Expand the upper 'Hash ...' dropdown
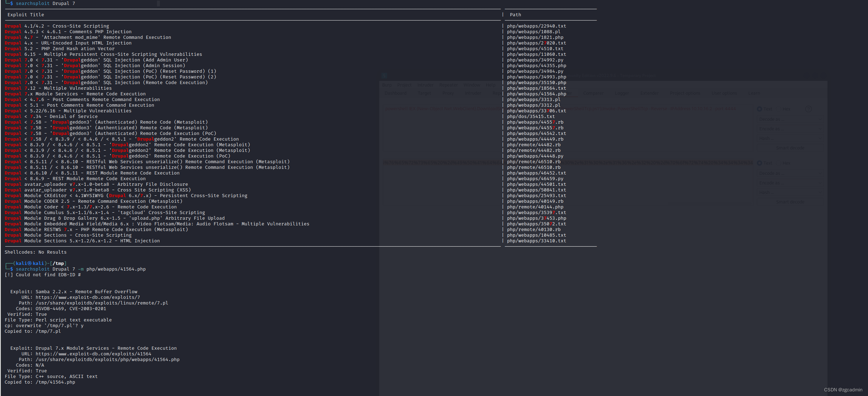 click(790, 138)
